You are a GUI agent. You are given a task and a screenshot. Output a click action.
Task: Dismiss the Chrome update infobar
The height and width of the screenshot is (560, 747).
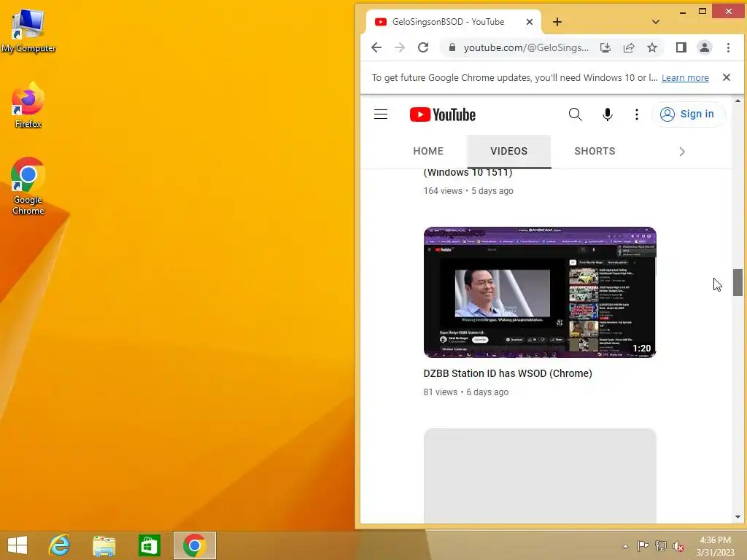[x=726, y=77]
